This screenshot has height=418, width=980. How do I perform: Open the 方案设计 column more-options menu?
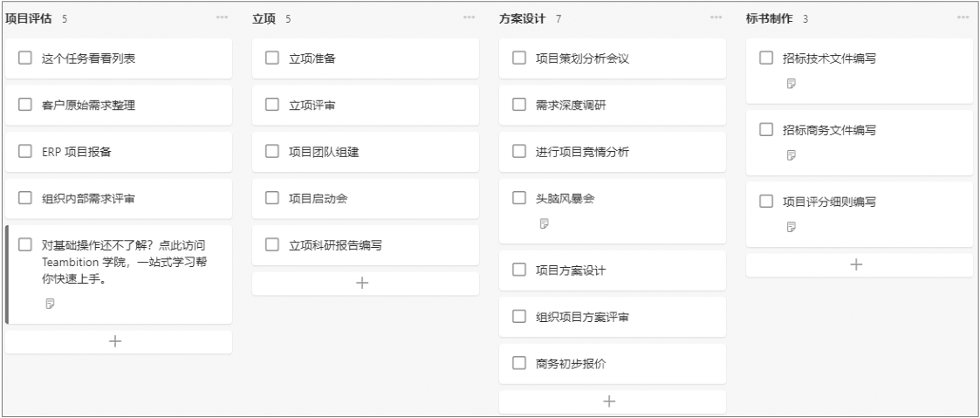(x=716, y=17)
